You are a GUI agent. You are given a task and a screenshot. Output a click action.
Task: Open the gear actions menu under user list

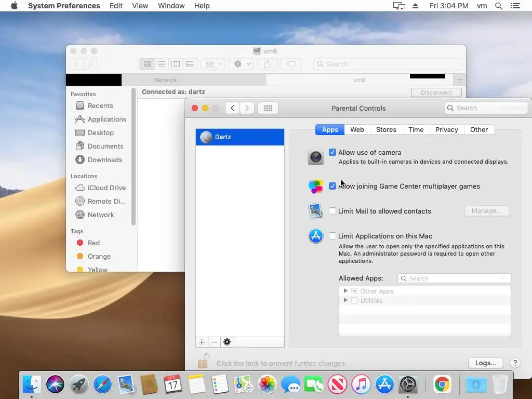click(227, 342)
